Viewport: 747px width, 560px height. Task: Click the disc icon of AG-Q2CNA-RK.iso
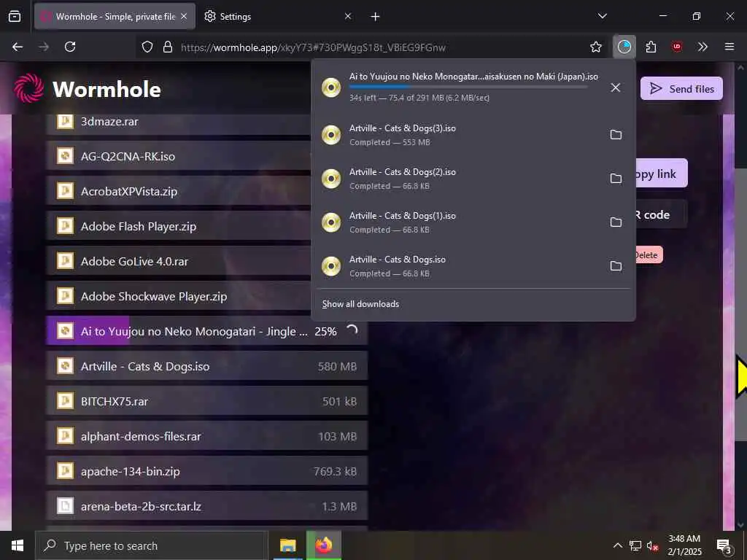[x=65, y=156]
